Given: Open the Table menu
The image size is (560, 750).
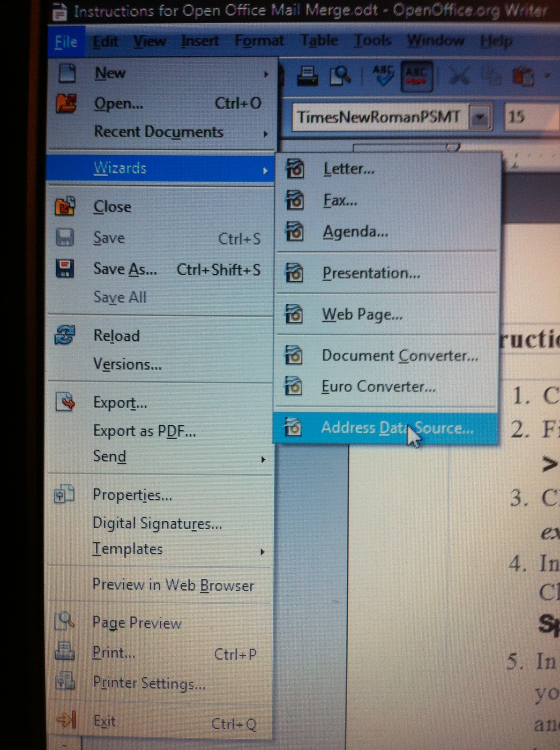Looking at the screenshot, I should click(319, 40).
